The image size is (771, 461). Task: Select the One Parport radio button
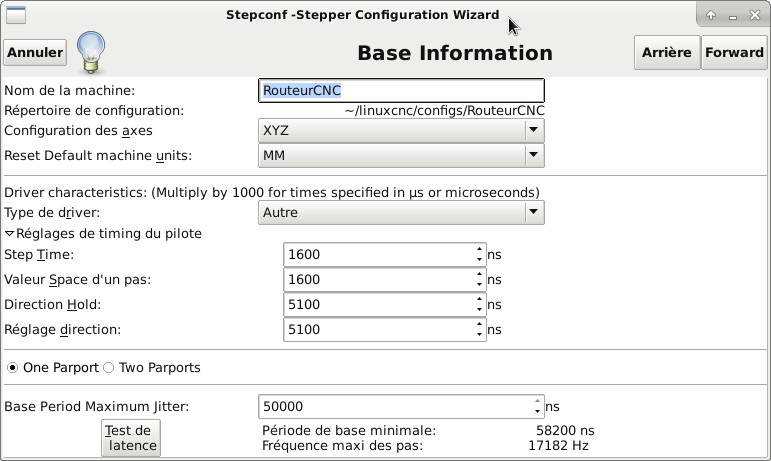[x=12, y=368]
